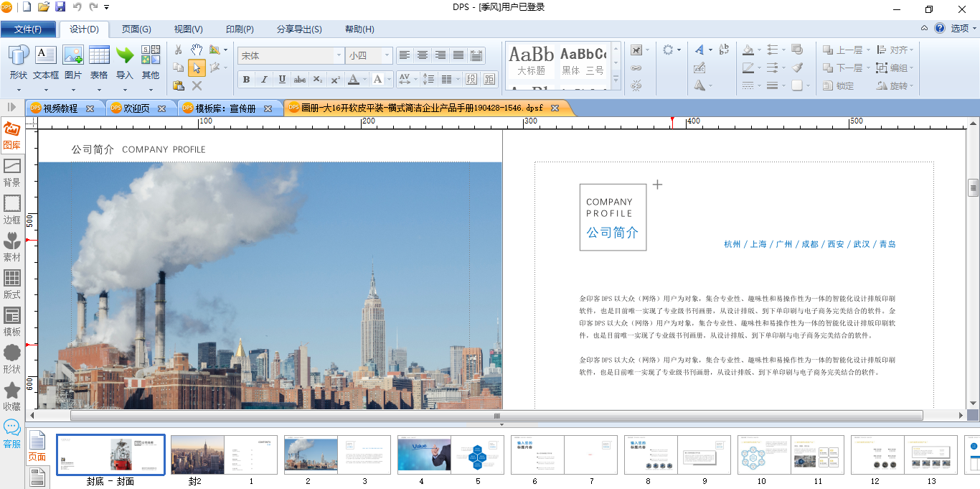Apply the 大标题 heading style
Viewport: 980px width, 489px height.
(x=532, y=61)
